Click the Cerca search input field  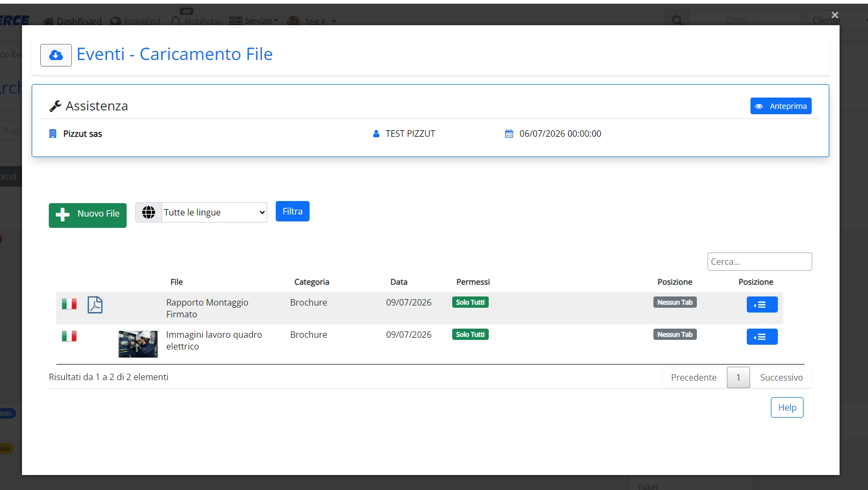click(x=760, y=262)
